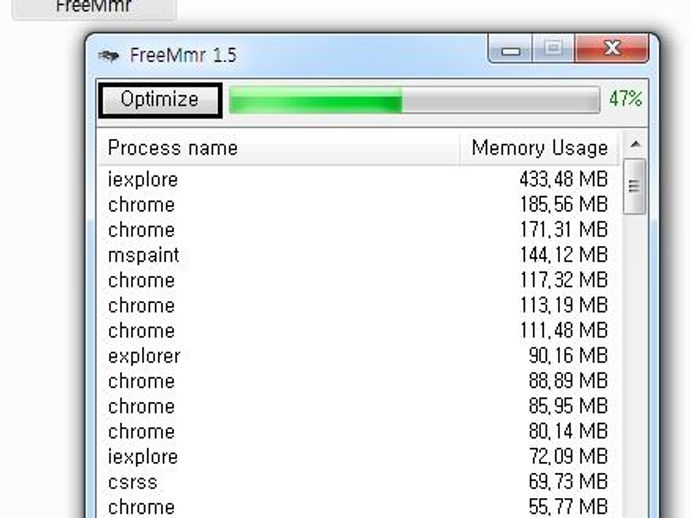Viewport: 690px width, 518px height.
Task: Select the csrss process row
Action: [359, 482]
